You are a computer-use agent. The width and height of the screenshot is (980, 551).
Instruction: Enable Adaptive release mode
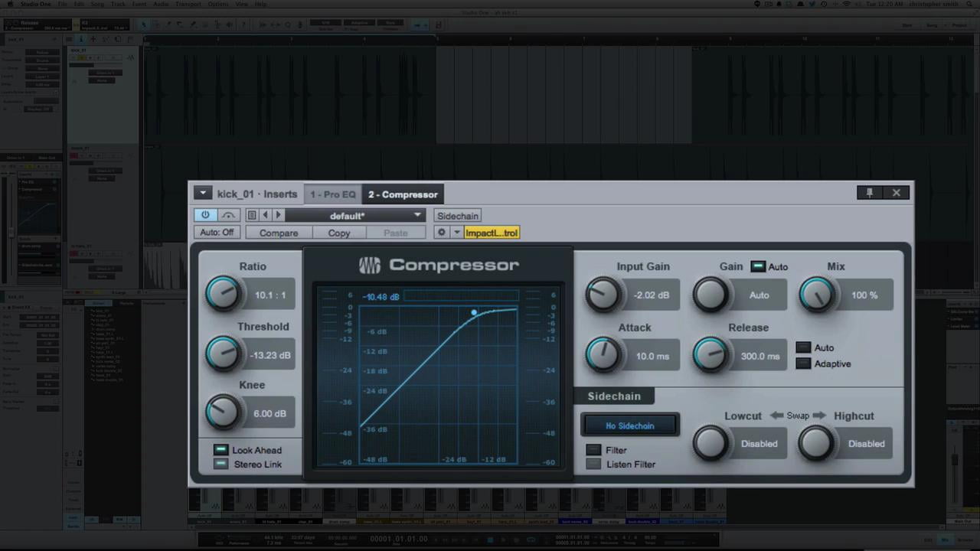(802, 364)
